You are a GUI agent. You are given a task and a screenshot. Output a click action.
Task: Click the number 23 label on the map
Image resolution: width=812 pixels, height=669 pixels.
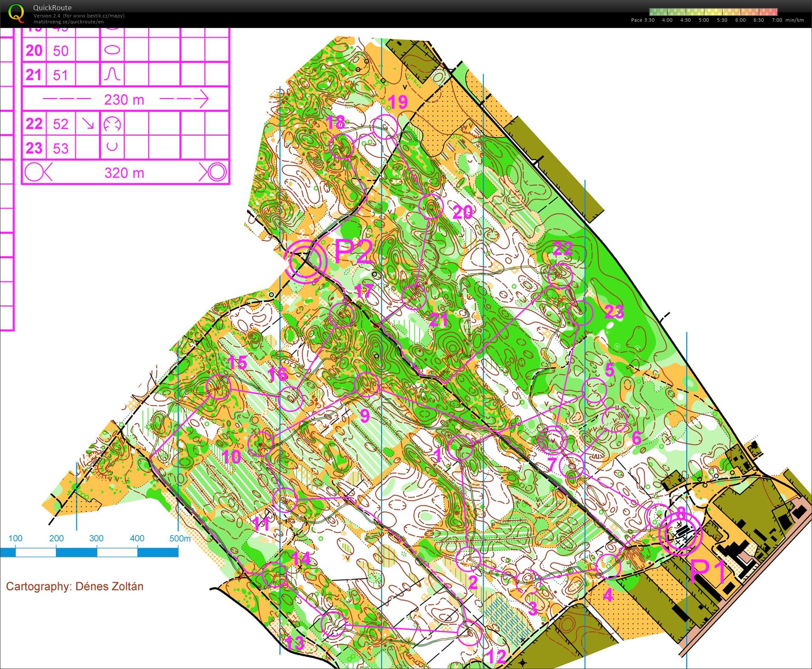(x=614, y=312)
